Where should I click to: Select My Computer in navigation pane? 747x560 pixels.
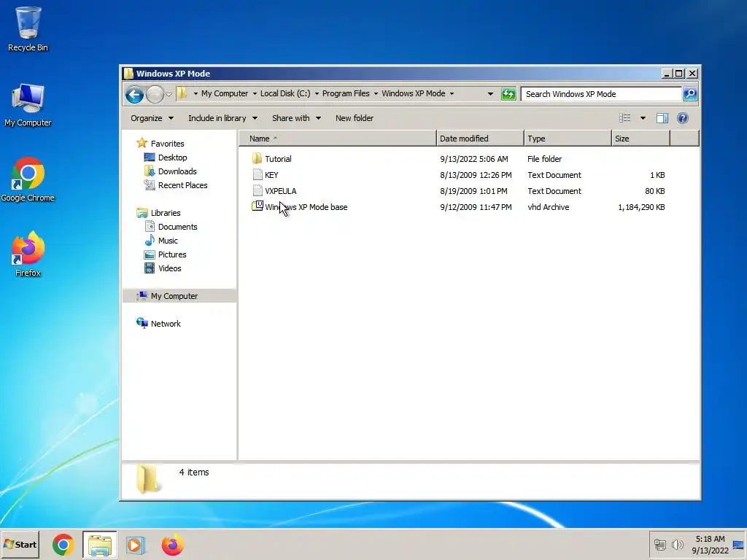point(174,296)
